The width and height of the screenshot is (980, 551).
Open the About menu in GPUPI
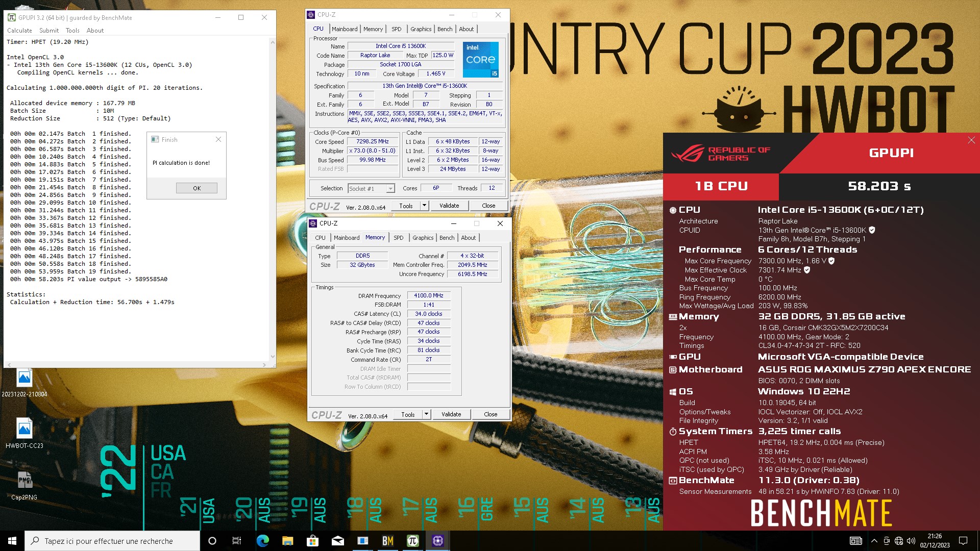click(95, 31)
